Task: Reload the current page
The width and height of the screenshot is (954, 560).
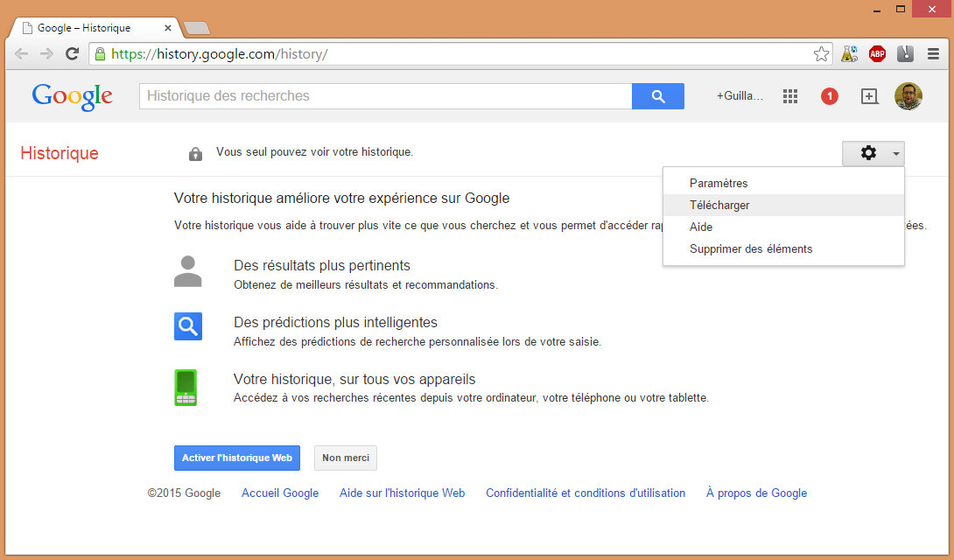Action: pos(73,53)
